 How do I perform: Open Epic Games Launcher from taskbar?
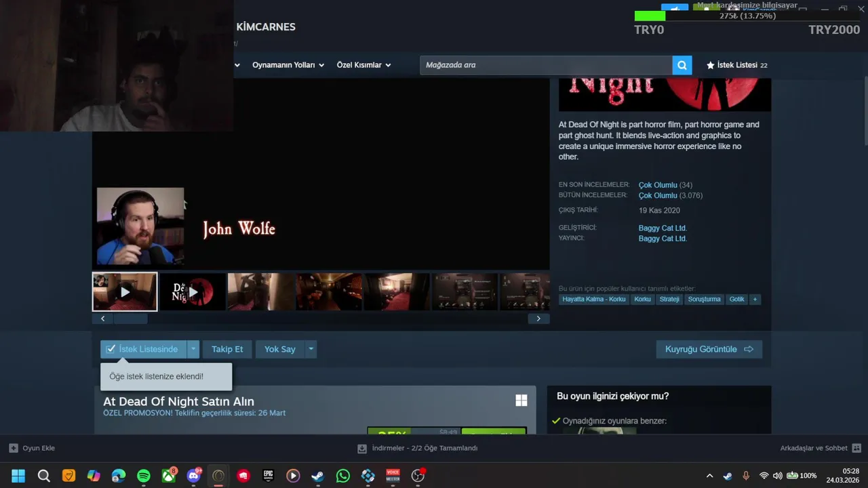269,476
